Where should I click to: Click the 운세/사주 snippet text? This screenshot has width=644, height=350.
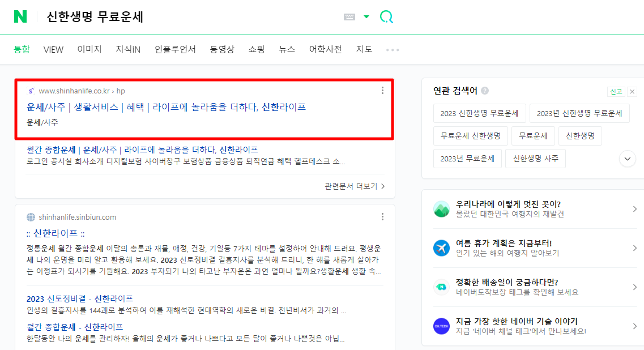(x=42, y=122)
